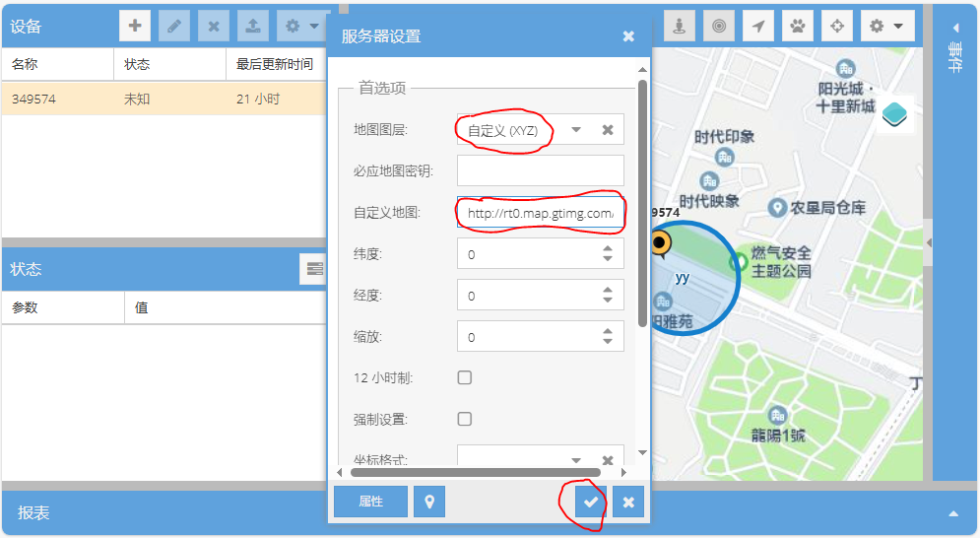Click the crosshair zoom-to-all icon
The width and height of the screenshot is (980, 538).
click(837, 27)
